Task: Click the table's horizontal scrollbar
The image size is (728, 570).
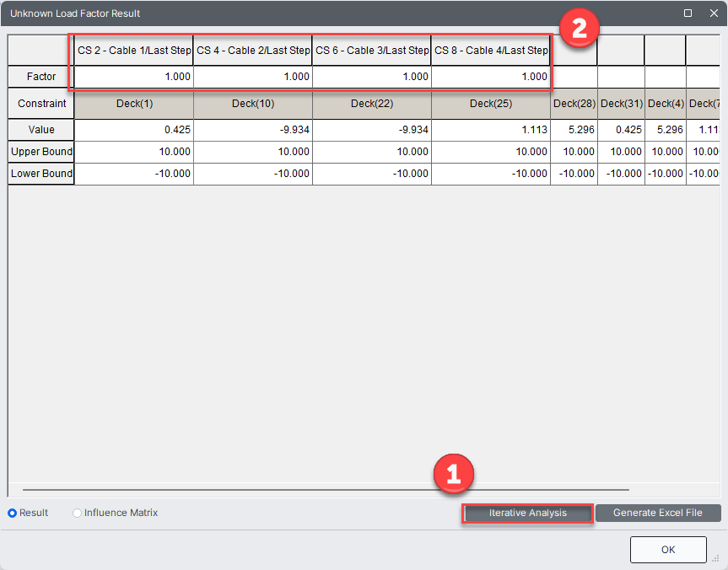Action: point(326,490)
